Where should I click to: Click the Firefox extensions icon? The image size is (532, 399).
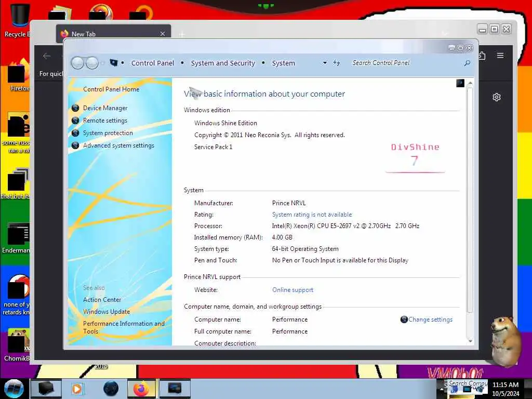coord(482,55)
